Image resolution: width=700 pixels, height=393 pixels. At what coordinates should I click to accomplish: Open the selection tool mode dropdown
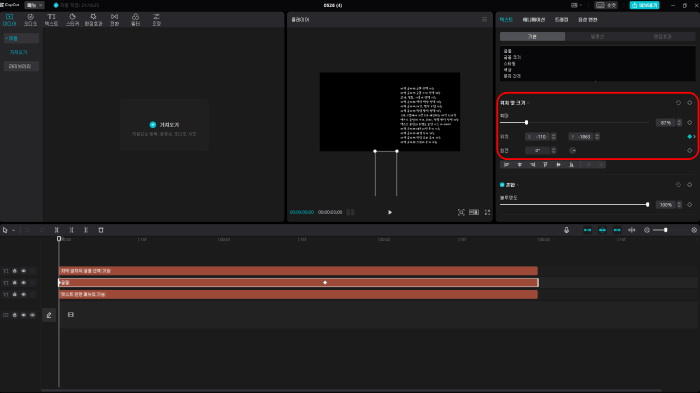(14, 230)
